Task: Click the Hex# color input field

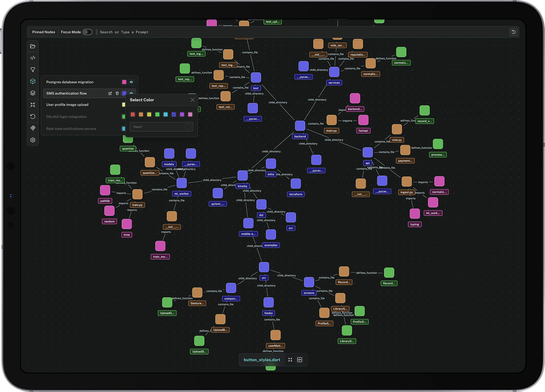Action: tap(162, 127)
